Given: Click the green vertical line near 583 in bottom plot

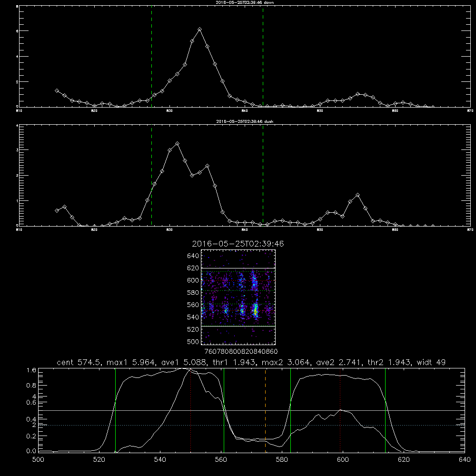Looking at the screenshot, I should (x=290, y=410).
